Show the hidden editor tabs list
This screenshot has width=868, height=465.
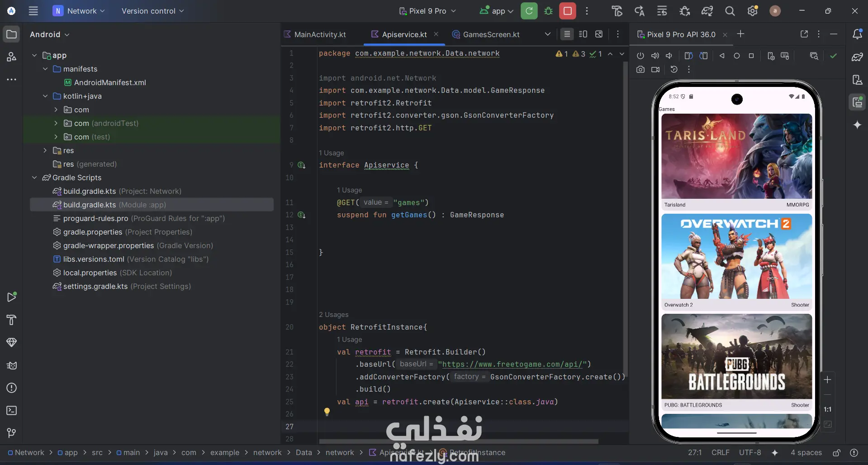click(x=547, y=34)
